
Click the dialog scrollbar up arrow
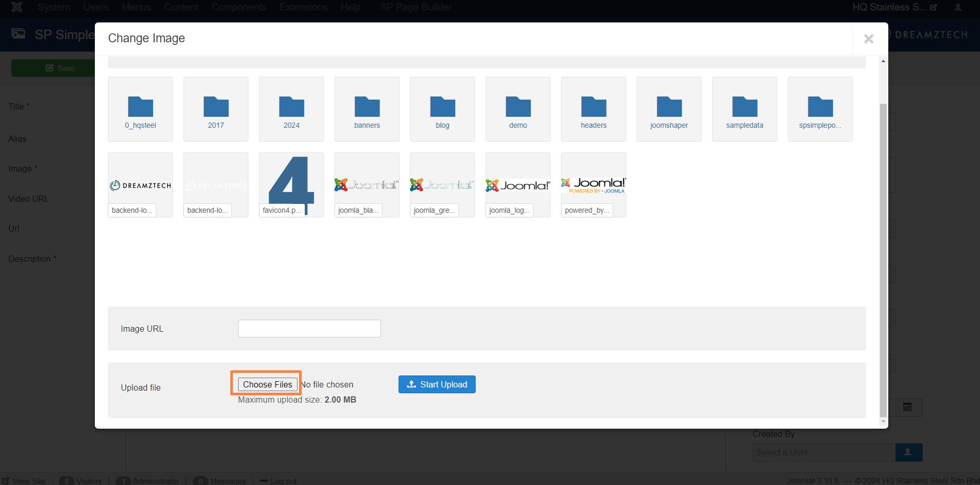[x=883, y=61]
